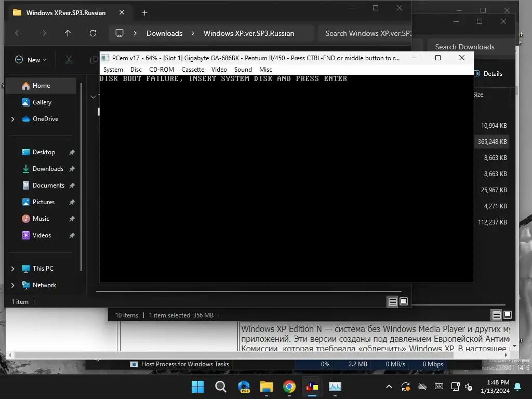This screenshot has height=399, width=532.
Task: Click the pin icon next to Pictures
Action: tap(72, 202)
